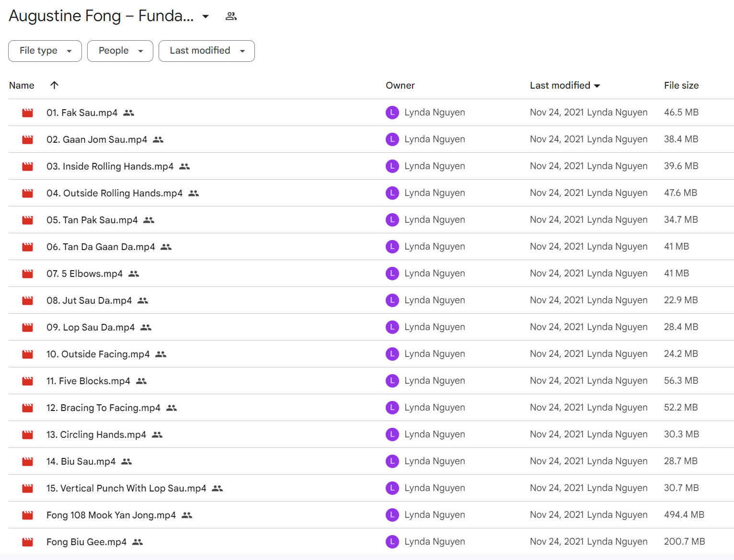Viewport: 734px width, 560px height.
Task: Click video icon for 06. Tan Da Gaan Da.mp4
Action: click(28, 247)
